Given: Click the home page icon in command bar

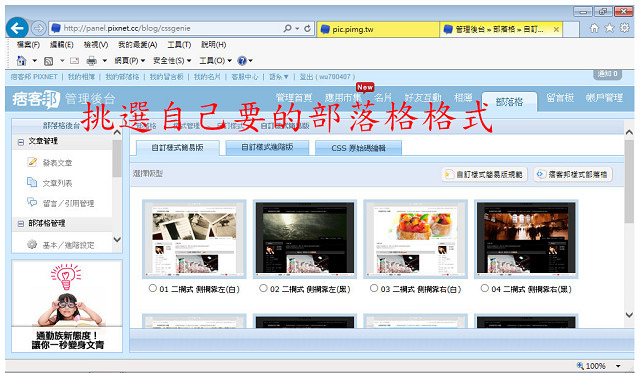Looking at the screenshot, I should coord(21,61).
